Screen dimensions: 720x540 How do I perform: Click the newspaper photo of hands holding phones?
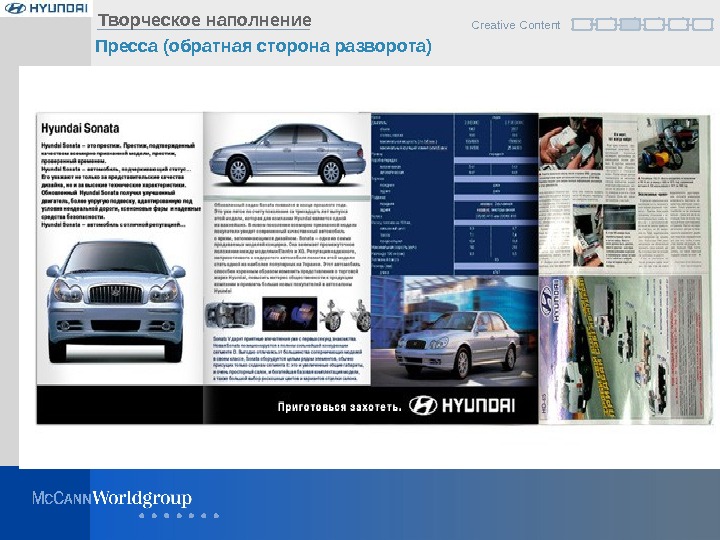(570, 144)
